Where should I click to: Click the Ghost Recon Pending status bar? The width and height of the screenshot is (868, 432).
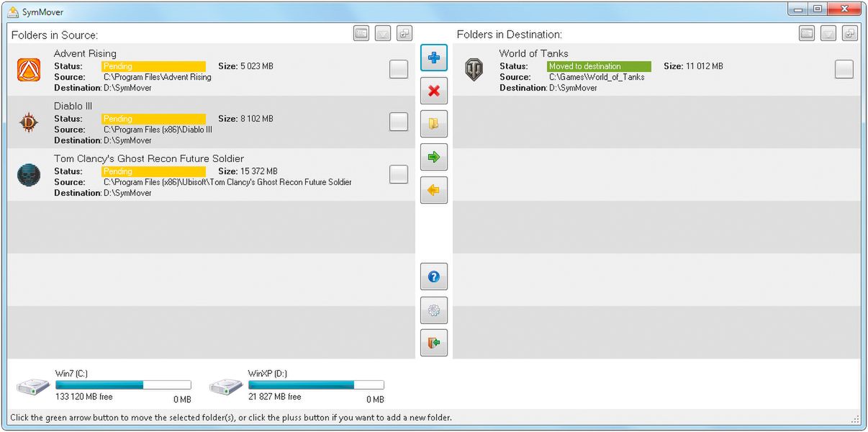153,171
